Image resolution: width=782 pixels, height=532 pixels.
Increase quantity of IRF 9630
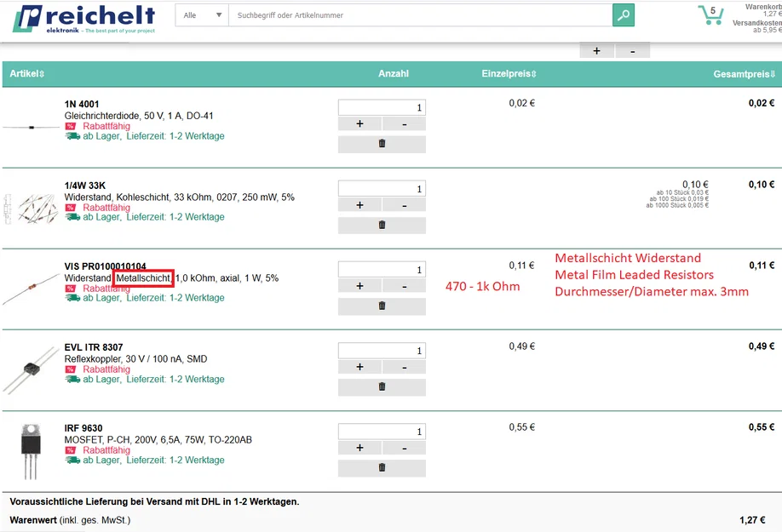click(359, 448)
